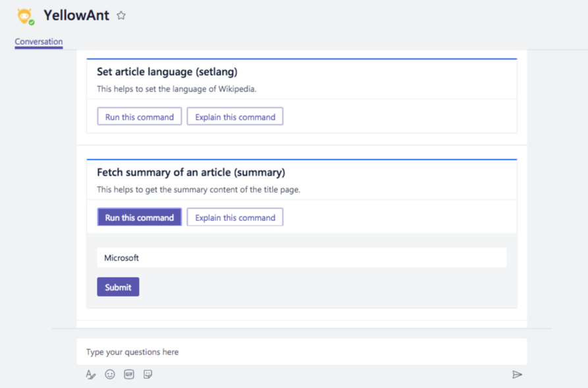Select the "Fetch summary of an article" heading
Viewport: 588px width, 388px height.
click(x=191, y=172)
